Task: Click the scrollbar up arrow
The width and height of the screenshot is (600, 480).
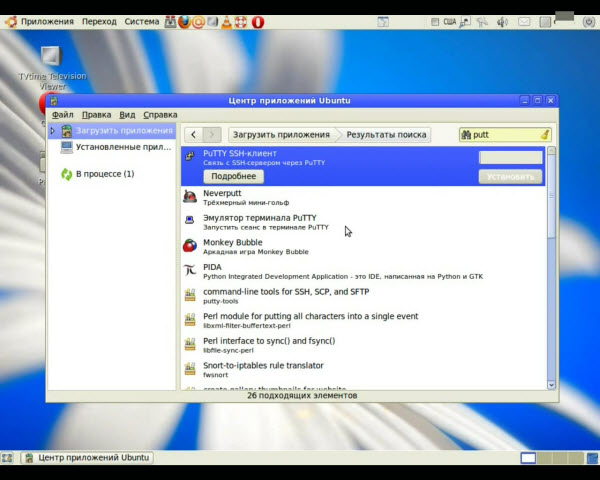Action: click(x=551, y=150)
